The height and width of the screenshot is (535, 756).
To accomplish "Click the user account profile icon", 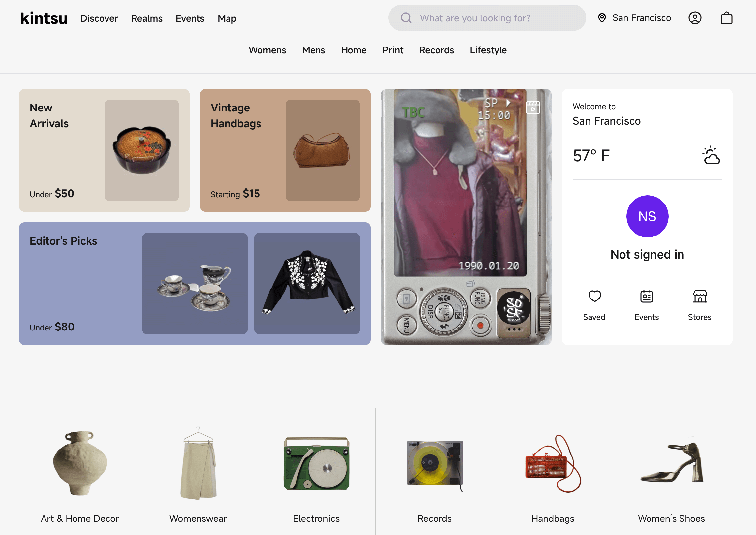I will (x=695, y=18).
